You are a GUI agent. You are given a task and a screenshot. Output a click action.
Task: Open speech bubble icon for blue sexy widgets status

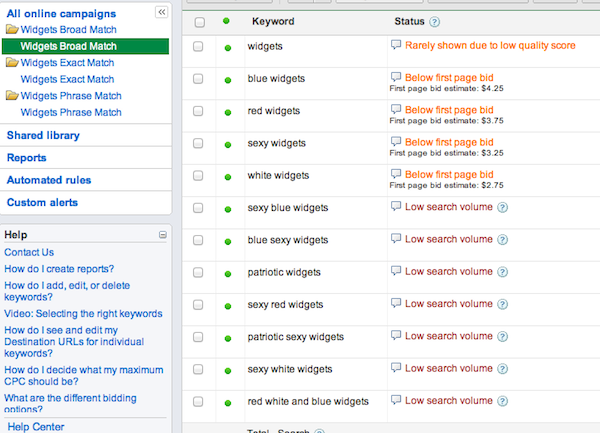coord(396,238)
